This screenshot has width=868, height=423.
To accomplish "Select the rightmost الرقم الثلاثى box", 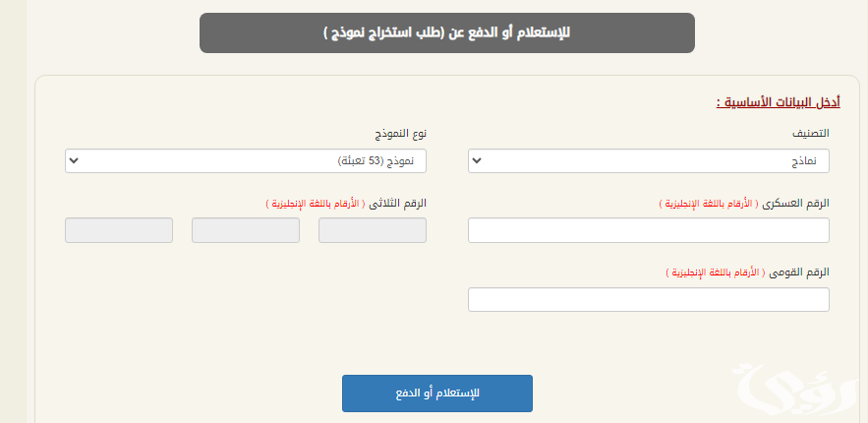I will (x=372, y=230).
